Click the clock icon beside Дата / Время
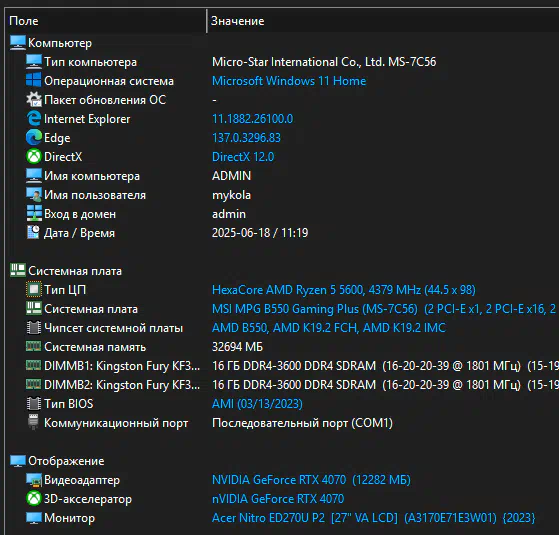Image resolution: width=559 pixels, height=535 pixels. point(34,232)
